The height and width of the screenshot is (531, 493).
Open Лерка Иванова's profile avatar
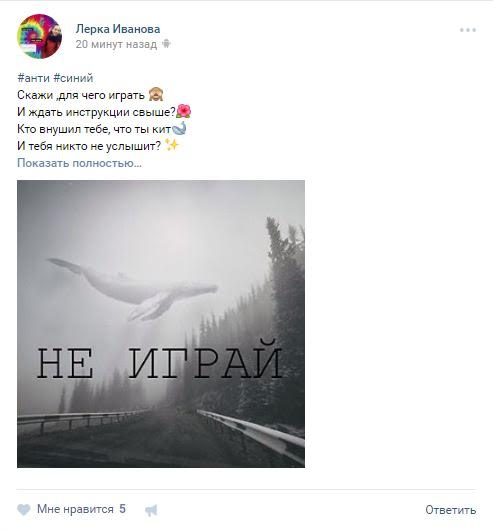(x=39, y=36)
